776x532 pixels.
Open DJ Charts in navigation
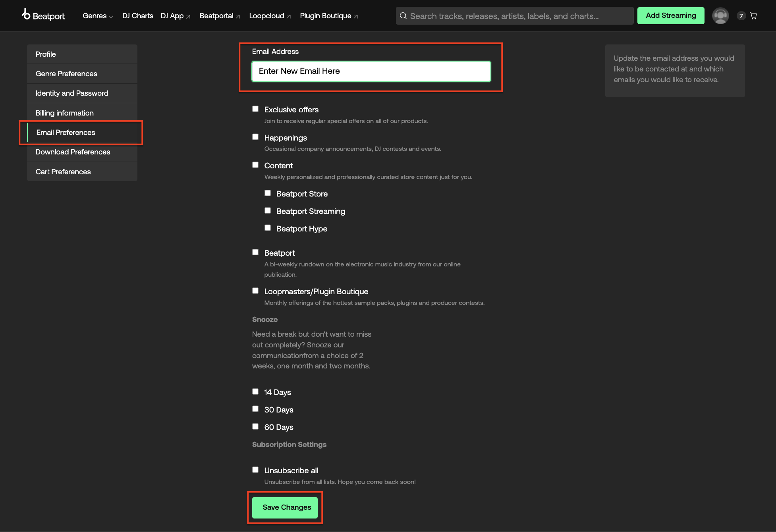click(x=137, y=16)
